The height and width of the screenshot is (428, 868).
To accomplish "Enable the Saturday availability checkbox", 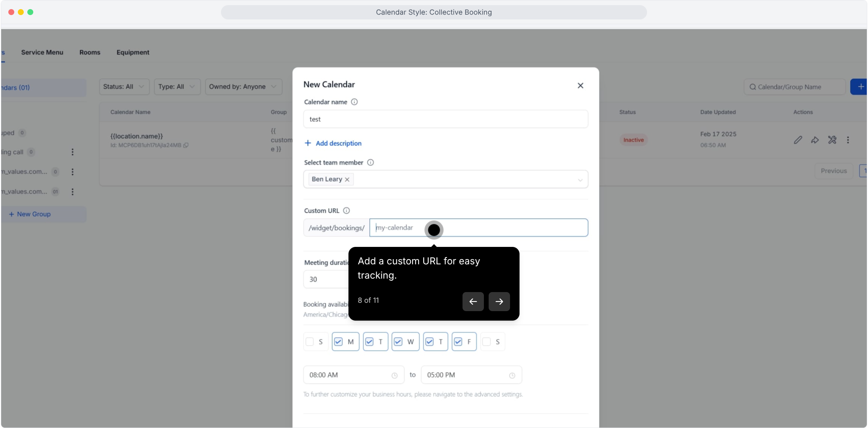I will tap(487, 342).
